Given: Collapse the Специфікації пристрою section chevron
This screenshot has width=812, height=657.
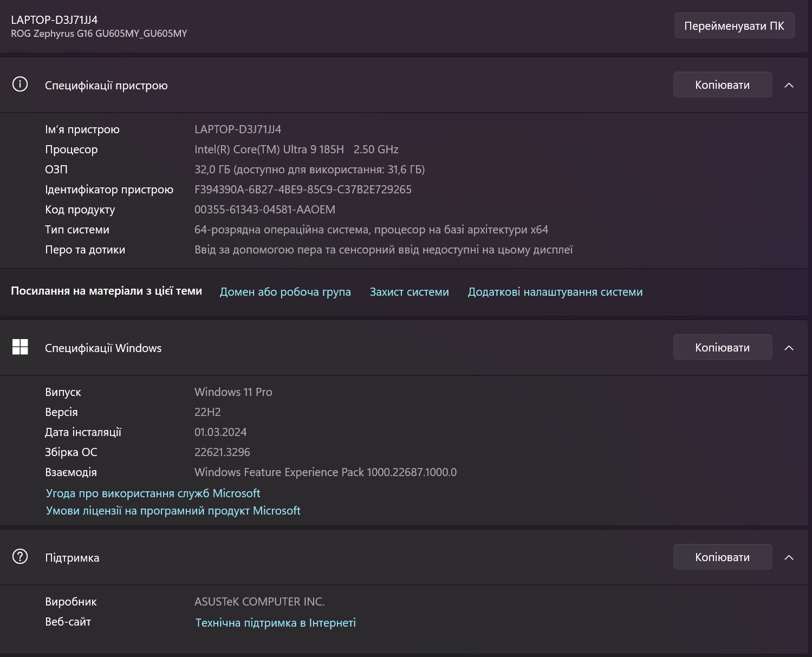Looking at the screenshot, I should [789, 85].
